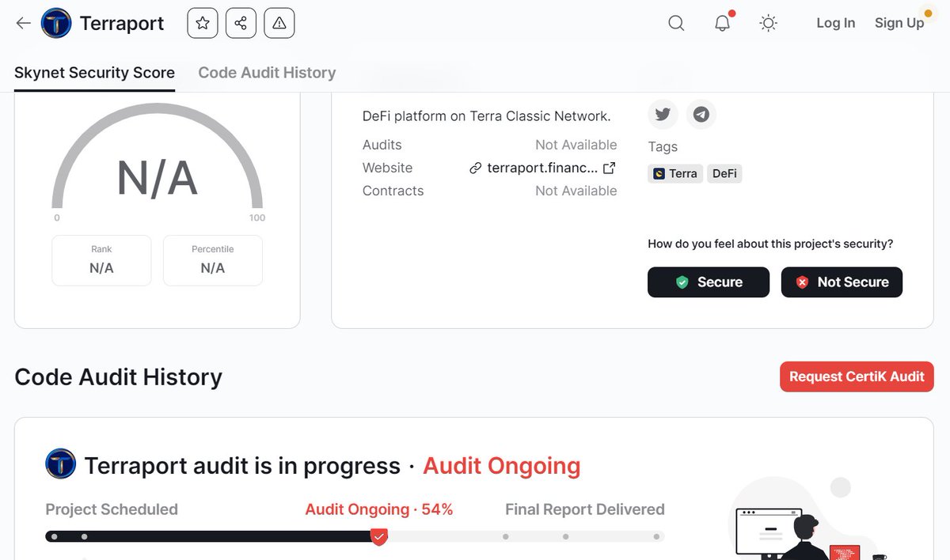
Task: Report project via warning triangle icon
Action: click(279, 23)
